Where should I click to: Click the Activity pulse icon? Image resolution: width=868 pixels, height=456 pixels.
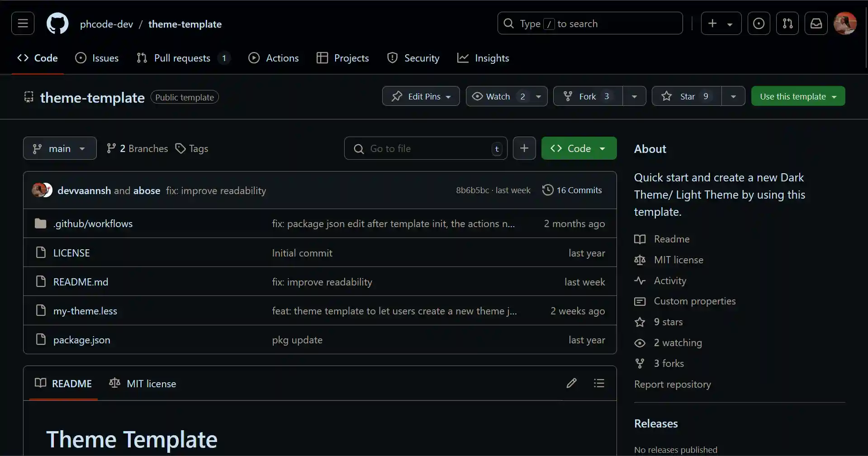(640, 280)
